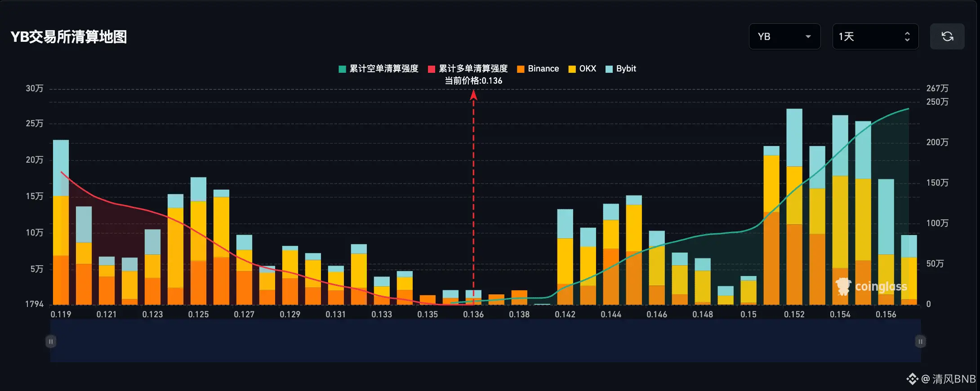The height and width of the screenshot is (391, 980).
Task: Click the refresh chart icon button
Action: tap(947, 36)
